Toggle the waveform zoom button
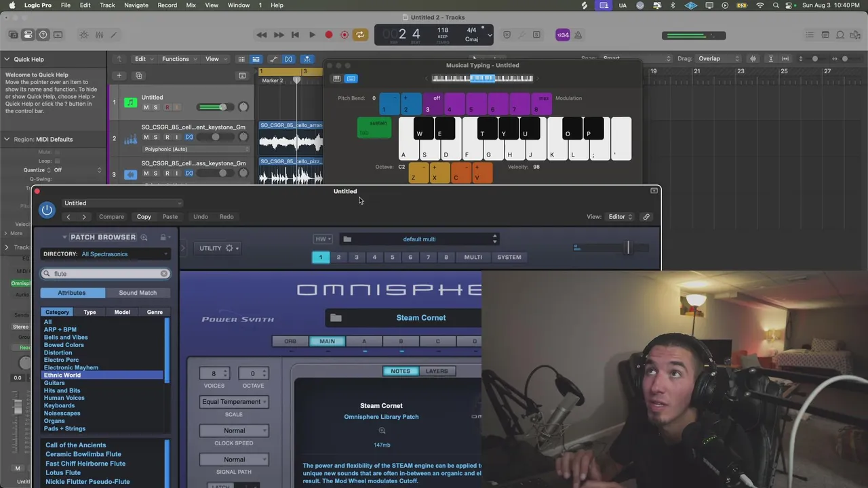 pos(753,59)
